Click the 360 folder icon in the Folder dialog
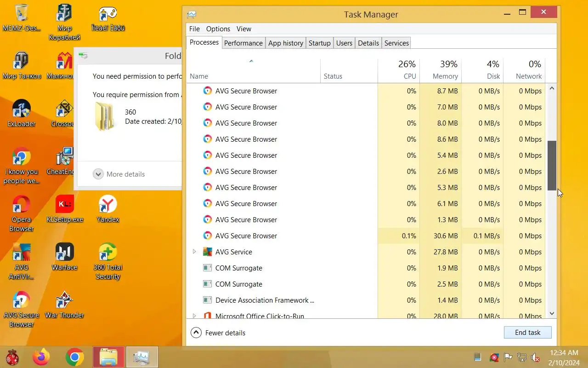 click(x=105, y=116)
